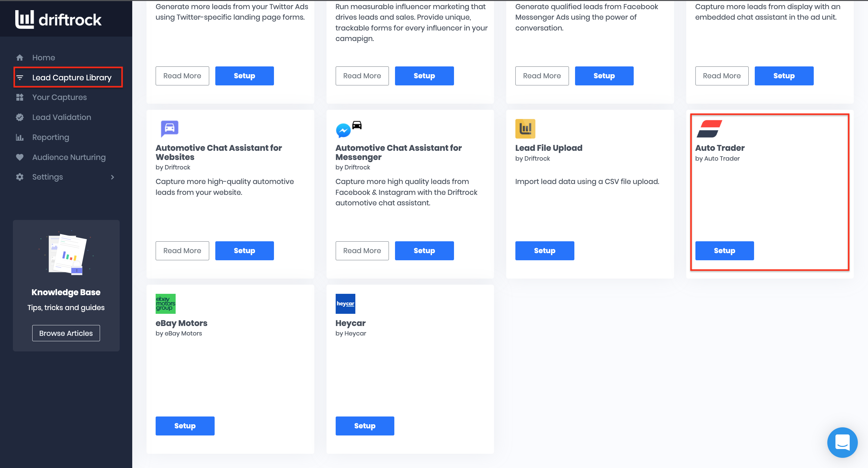The image size is (868, 468).
Task: Click the Knowledge Base documents illustration
Action: (x=66, y=253)
